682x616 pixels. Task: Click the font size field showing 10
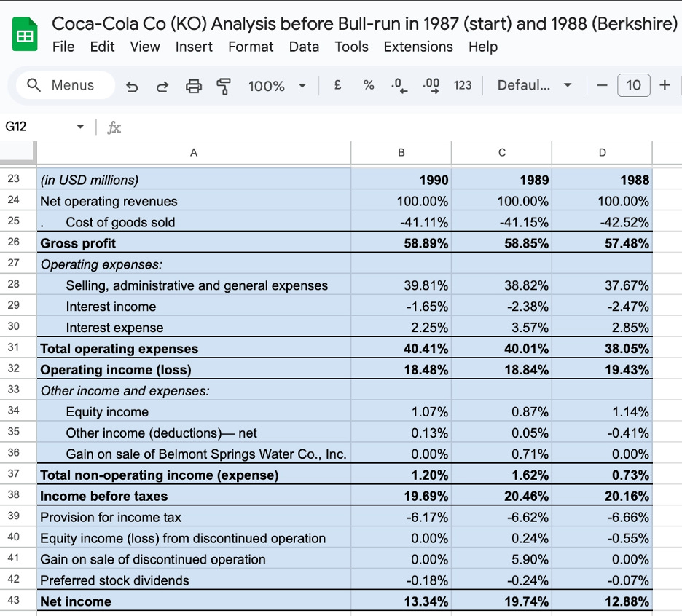(x=634, y=85)
